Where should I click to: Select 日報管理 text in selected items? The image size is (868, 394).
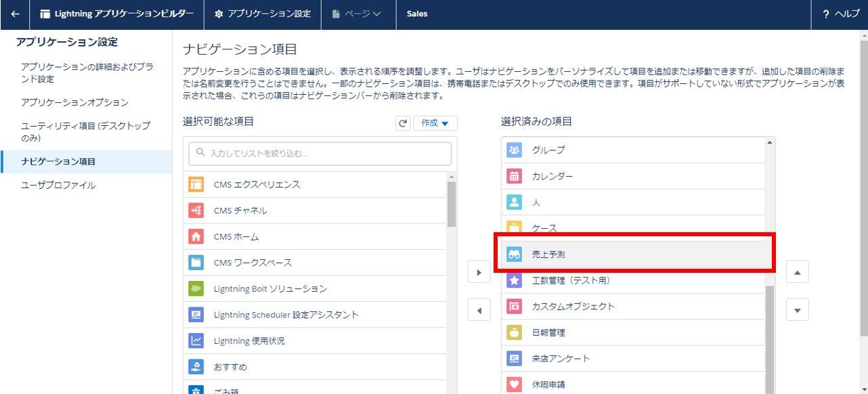tap(548, 332)
